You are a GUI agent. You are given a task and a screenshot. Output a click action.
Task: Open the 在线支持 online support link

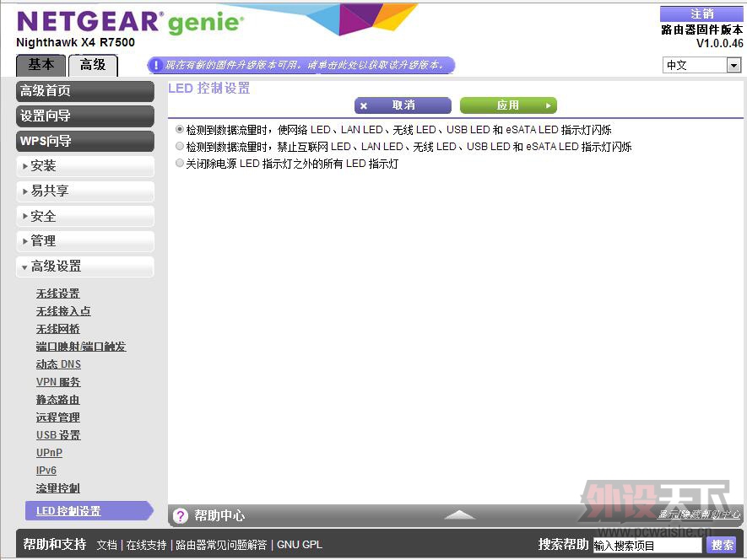pyautogui.click(x=146, y=545)
